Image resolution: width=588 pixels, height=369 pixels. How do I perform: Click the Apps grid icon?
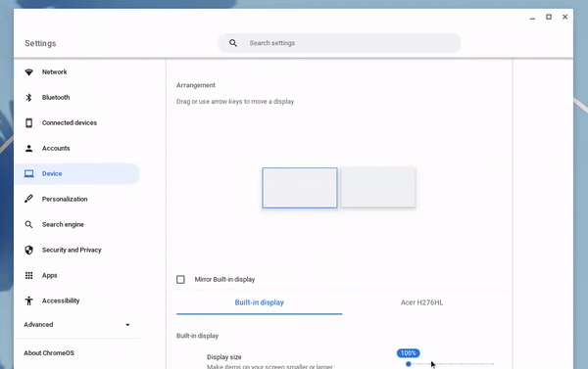click(x=28, y=275)
